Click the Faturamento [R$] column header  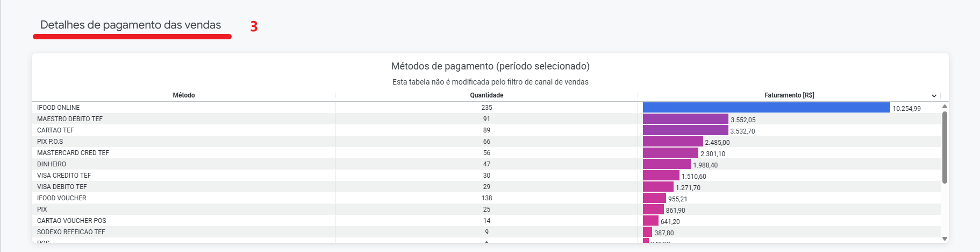point(789,95)
